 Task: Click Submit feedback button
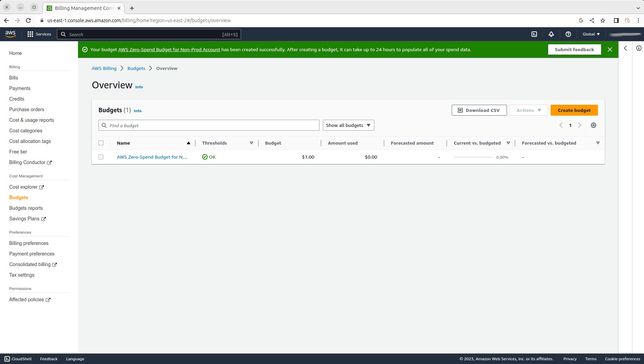coord(574,49)
